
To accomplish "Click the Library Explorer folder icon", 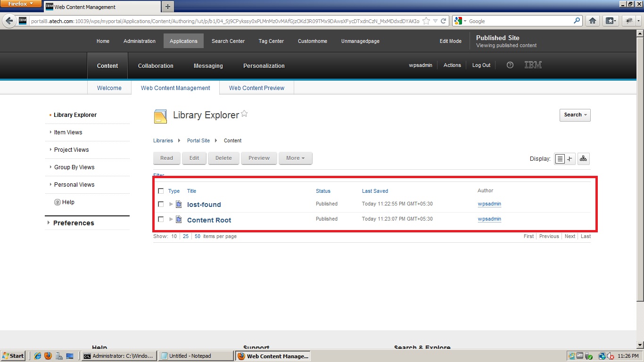I will pos(160,116).
